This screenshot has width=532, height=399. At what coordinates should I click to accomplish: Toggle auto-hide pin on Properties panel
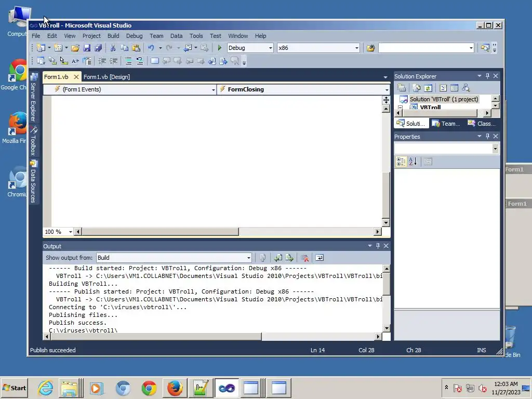tap(487, 136)
